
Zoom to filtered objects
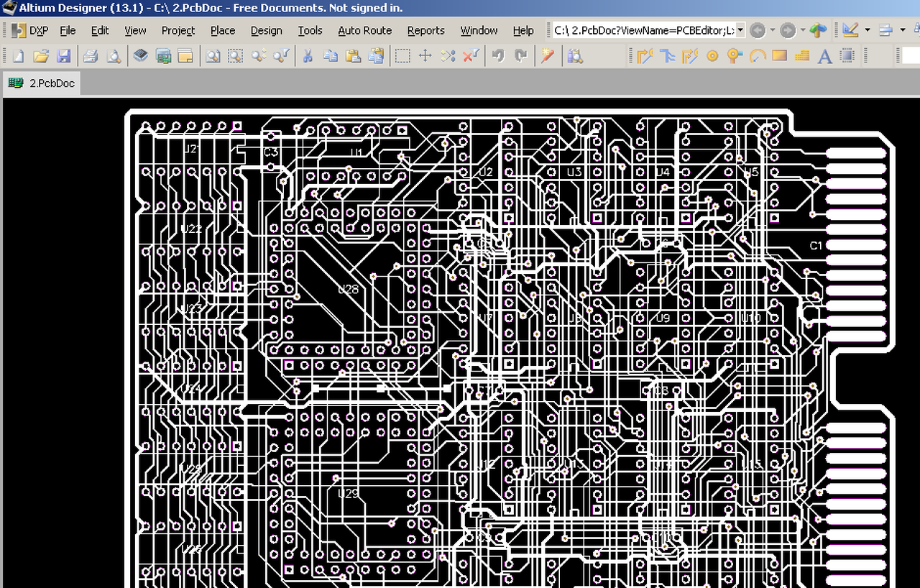[281, 55]
